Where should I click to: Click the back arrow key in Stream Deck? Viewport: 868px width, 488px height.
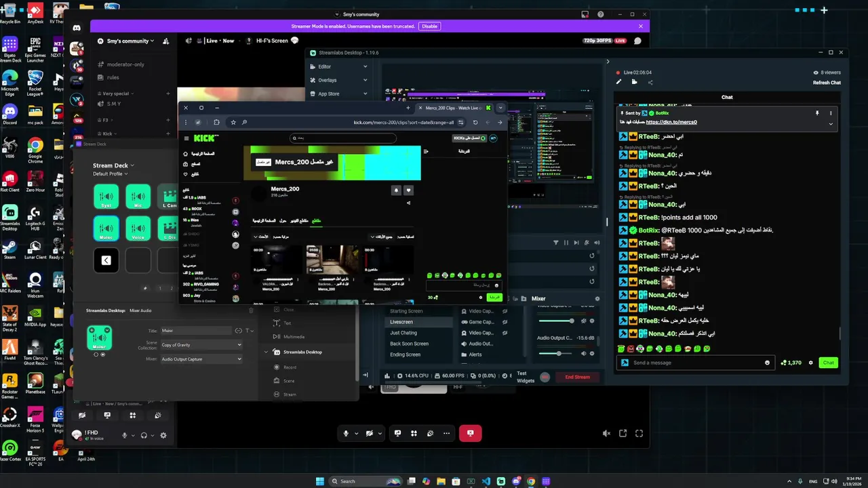(106, 260)
